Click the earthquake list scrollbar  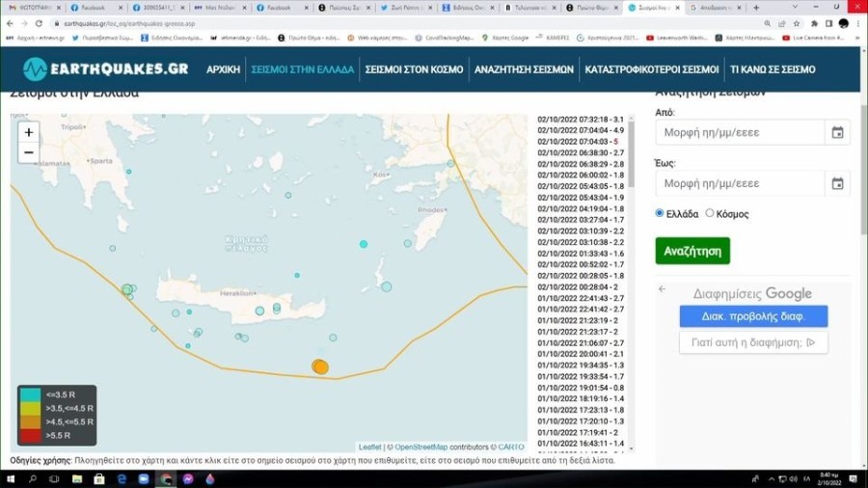(631, 145)
